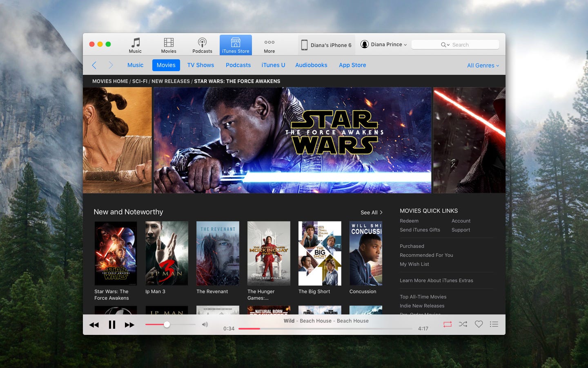Switch to the Music store tab

pos(135,65)
